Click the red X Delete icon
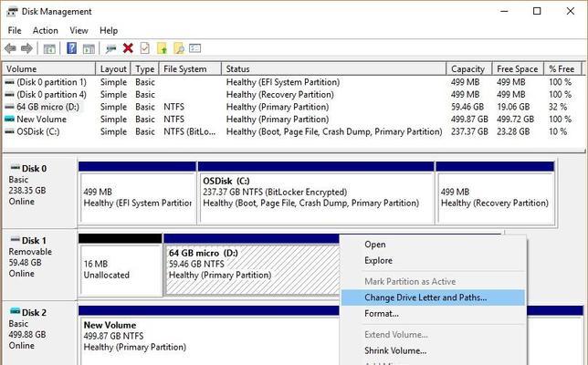The image size is (588, 365). click(x=128, y=48)
